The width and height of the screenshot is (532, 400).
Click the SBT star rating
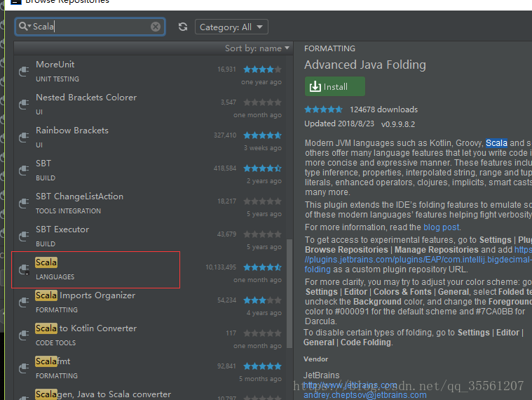tap(262, 168)
